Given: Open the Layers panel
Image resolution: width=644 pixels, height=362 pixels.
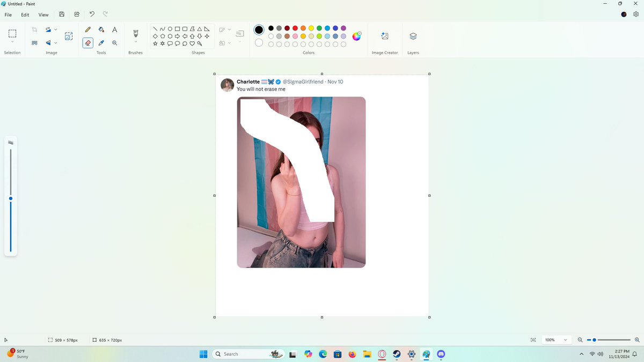Looking at the screenshot, I should [x=413, y=36].
